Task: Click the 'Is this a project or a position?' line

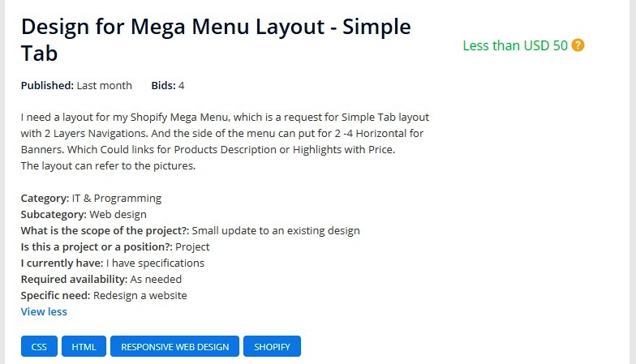Action: (115, 246)
